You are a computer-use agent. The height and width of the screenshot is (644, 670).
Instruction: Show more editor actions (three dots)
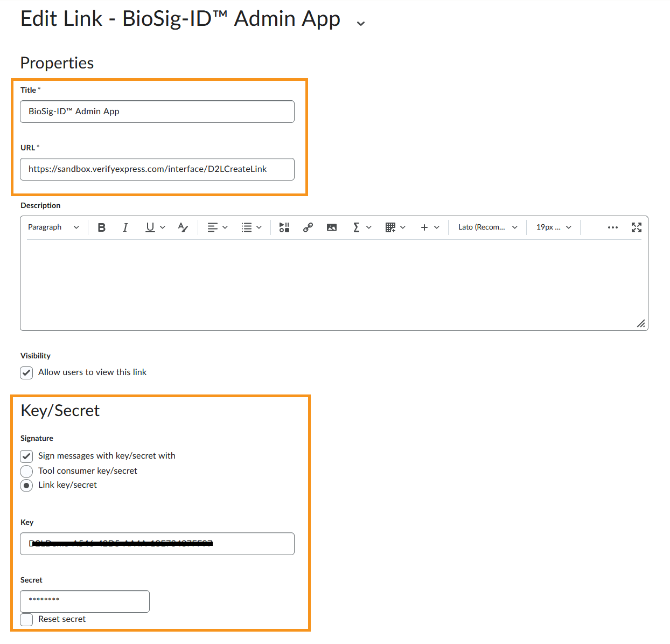(x=613, y=227)
